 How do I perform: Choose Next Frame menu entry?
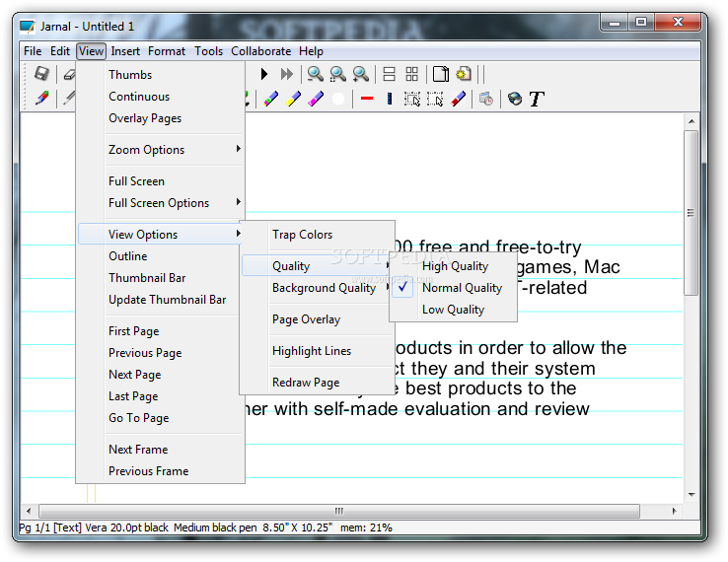[x=161, y=450]
